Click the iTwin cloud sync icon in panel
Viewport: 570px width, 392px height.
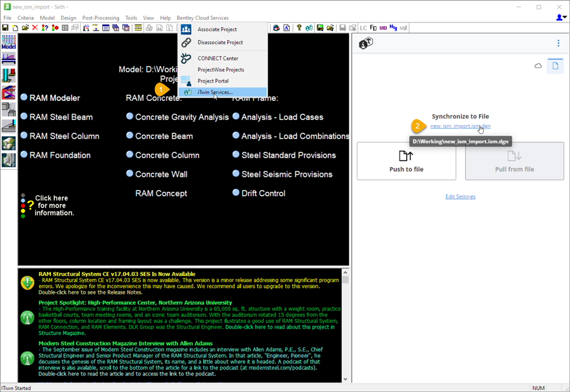(538, 66)
